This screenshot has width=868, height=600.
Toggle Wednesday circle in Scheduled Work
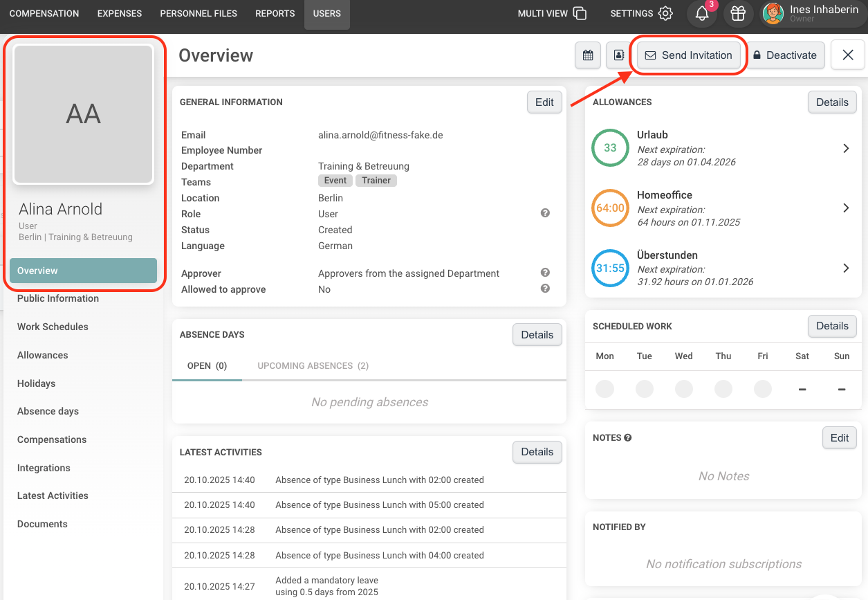(684, 389)
